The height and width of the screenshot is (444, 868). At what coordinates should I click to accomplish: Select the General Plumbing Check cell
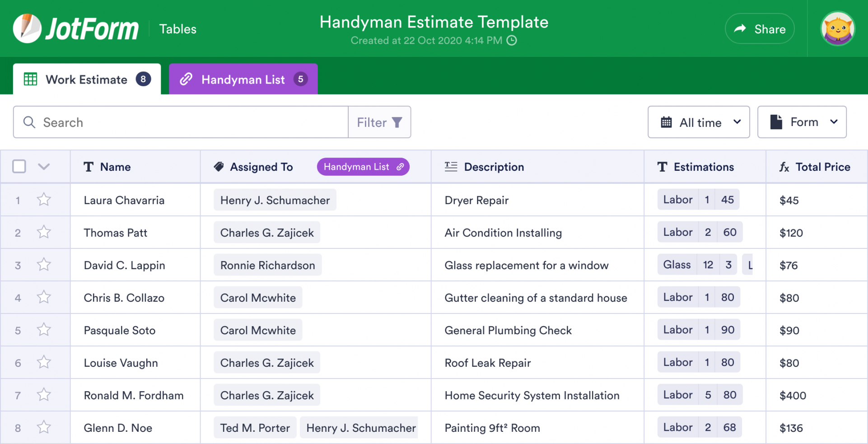pos(537,330)
